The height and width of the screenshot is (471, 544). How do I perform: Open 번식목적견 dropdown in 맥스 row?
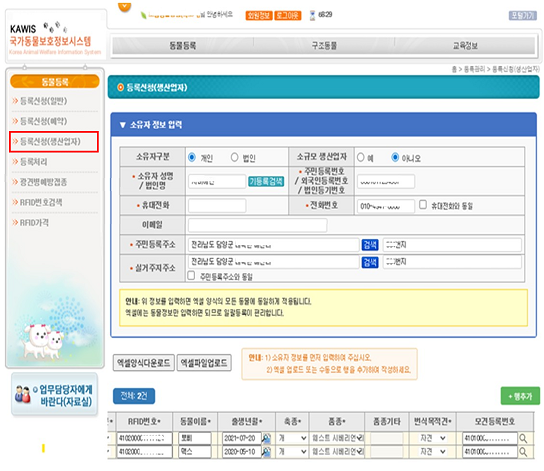click(x=433, y=452)
